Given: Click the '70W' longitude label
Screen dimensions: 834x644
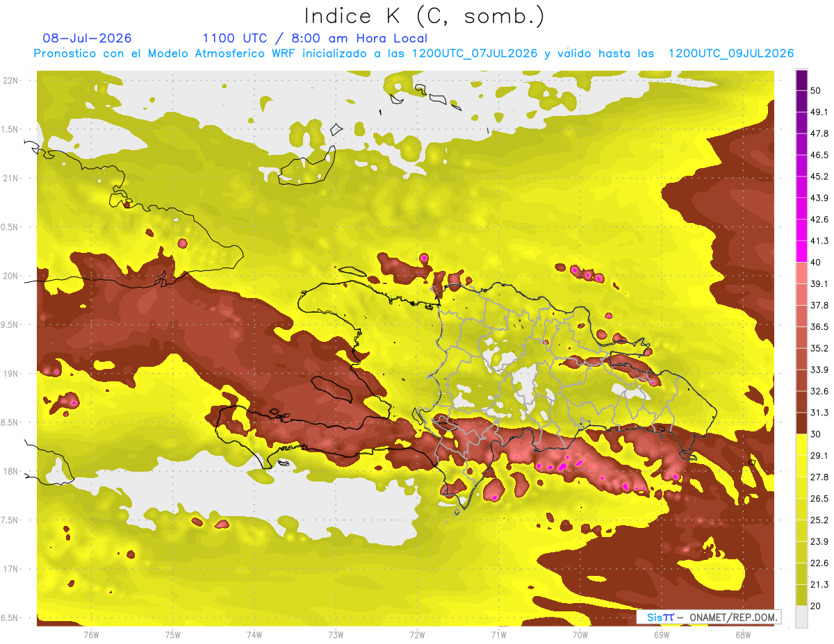Looking at the screenshot, I should pyautogui.click(x=580, y=634).
